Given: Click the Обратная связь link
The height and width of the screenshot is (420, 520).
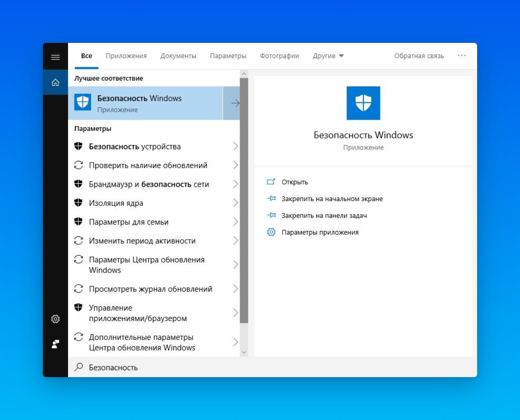Looking at the screenshot, I should click(x=419, y=56).
